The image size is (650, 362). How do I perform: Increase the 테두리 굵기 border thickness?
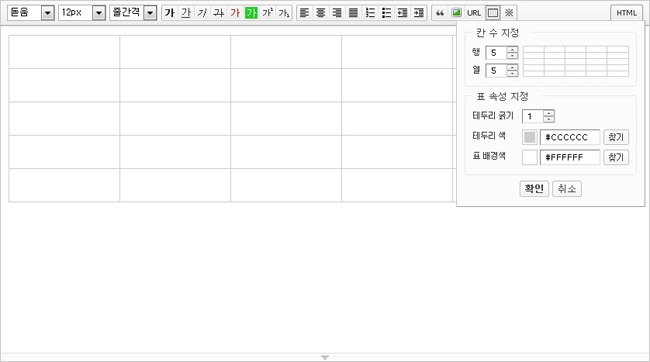click(549, 113)
